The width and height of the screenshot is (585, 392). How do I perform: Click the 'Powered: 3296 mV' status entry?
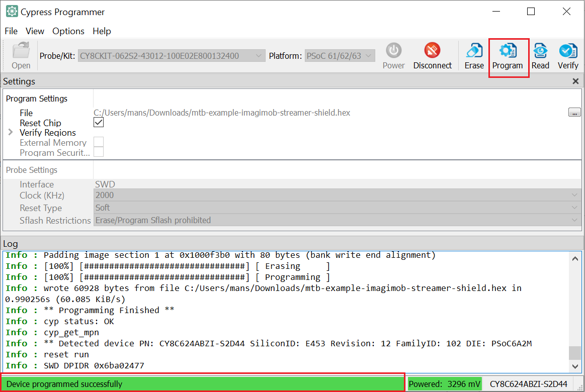tap(444, 384)
